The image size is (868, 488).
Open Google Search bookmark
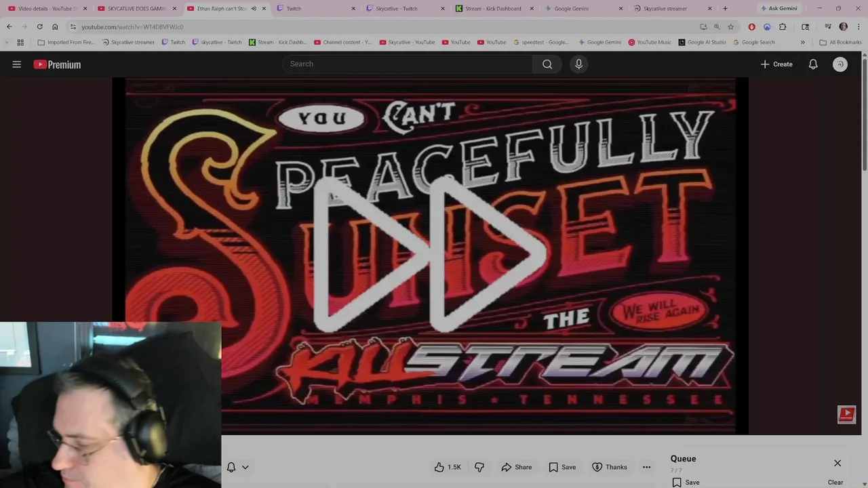pyautogui.click(x=753, y=42)
